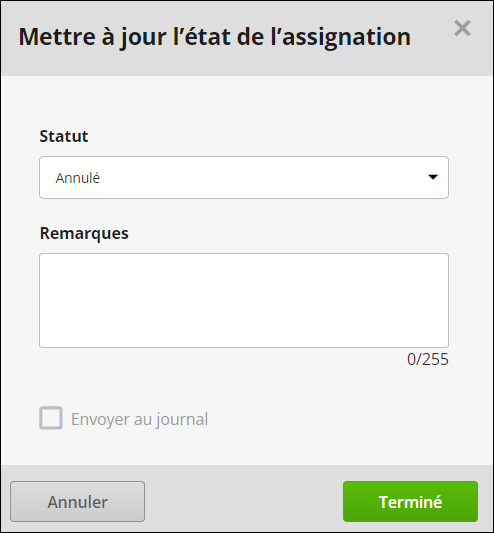Viewport: 494px width, 533px height.
Task: Cancel changes using the Annuler button
Action: click(78, 501)
